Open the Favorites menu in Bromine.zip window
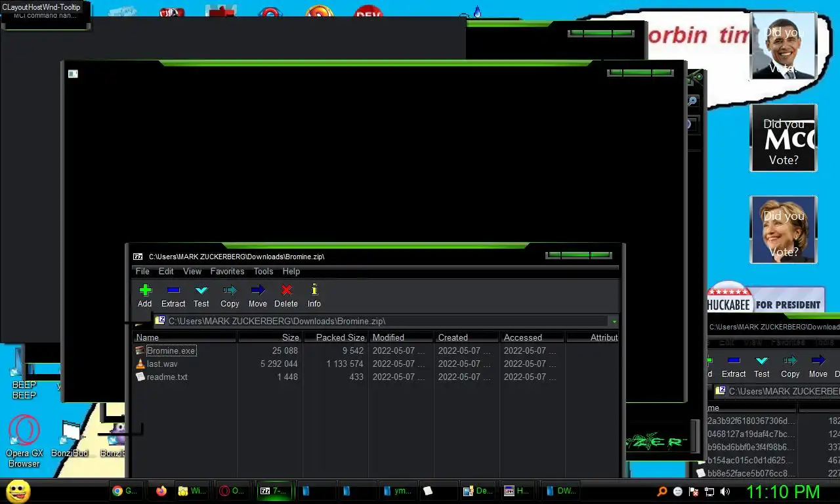The width and height of the screenshot is (840, 504). [227, 271]
